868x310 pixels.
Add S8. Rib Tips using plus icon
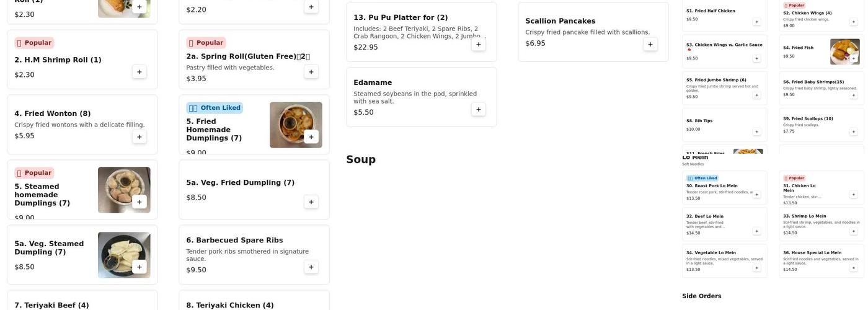(756, 131)
